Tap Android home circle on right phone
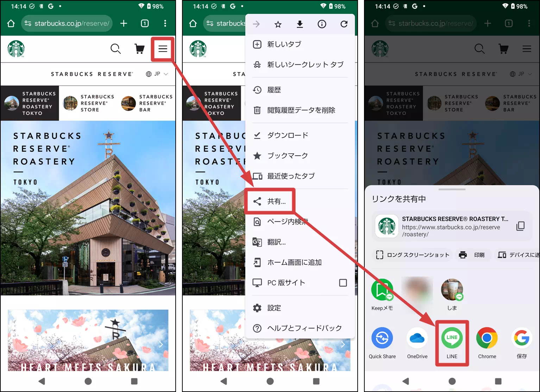This screenshot has height=392, width=540. click(x=452, y=381)
